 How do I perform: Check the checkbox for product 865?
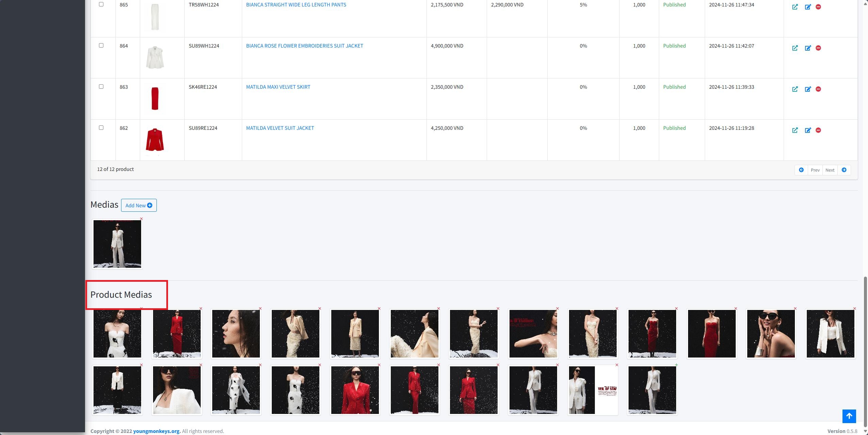click(101, 4)
